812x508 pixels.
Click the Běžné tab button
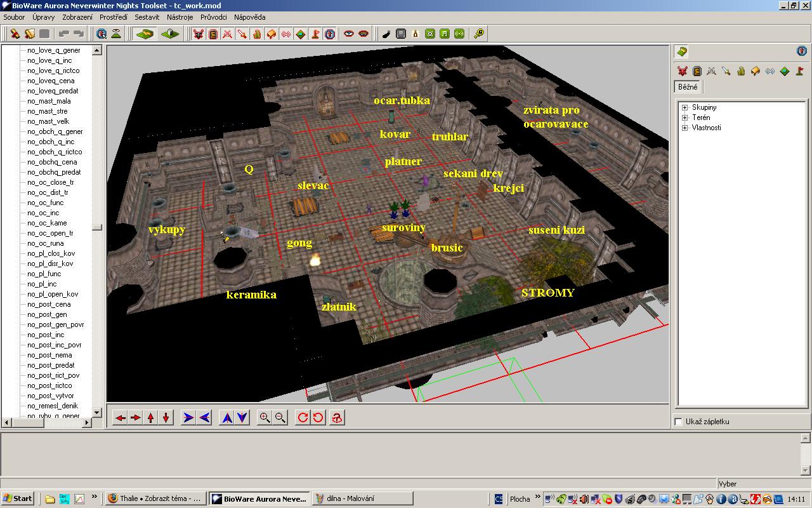[688, 87]
